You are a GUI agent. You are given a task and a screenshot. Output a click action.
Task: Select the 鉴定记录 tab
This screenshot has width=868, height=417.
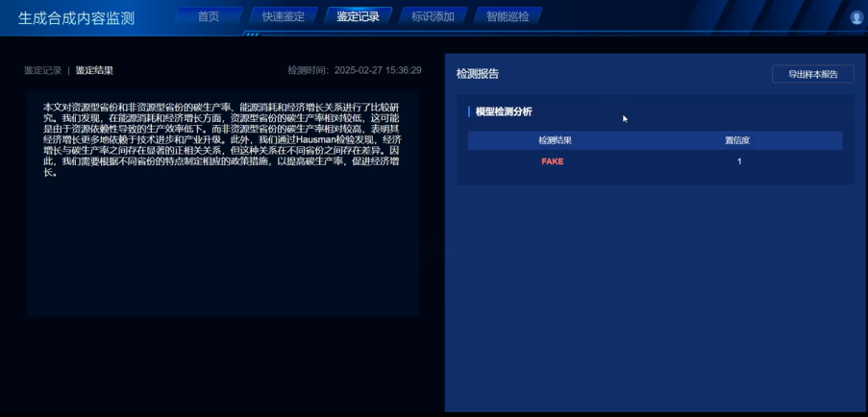point(358,16)
